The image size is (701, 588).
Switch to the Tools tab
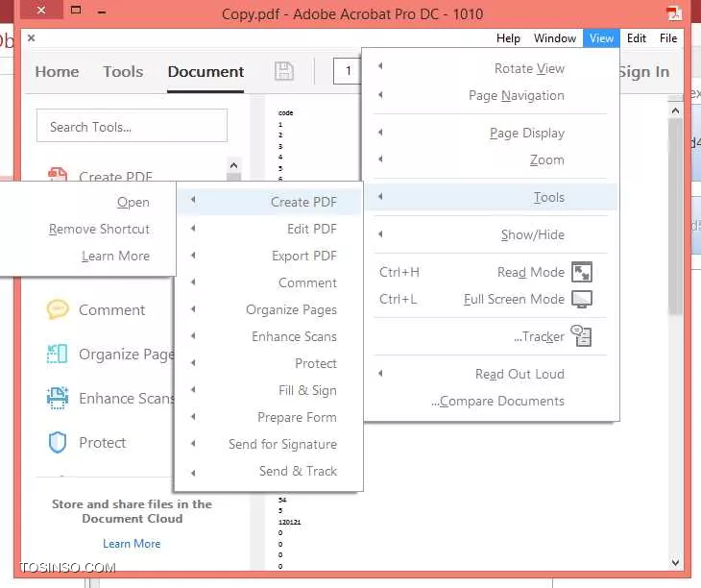[x=123, y=71]
